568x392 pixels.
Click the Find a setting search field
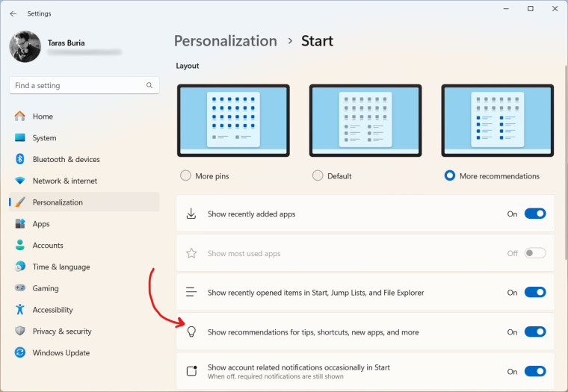[78, 86]
